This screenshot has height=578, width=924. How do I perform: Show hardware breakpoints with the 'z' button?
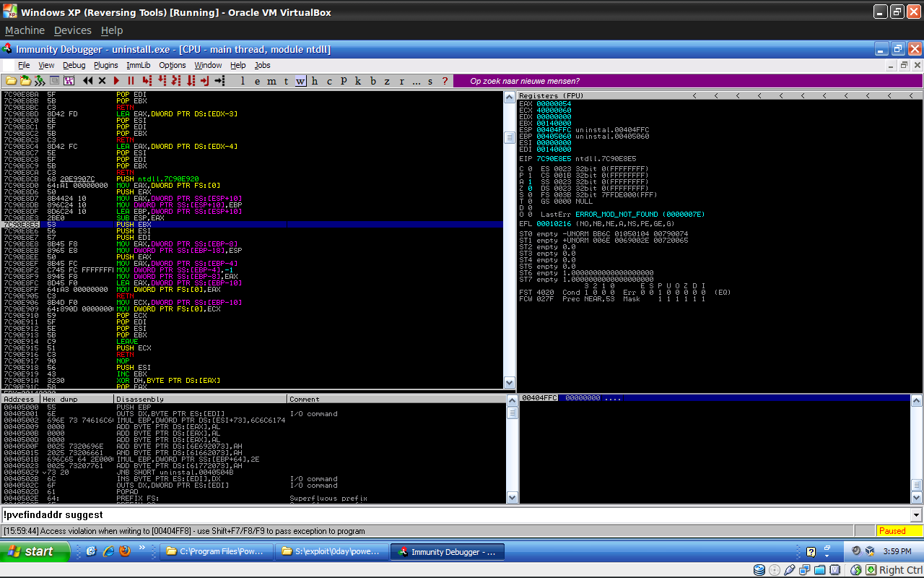tap(387, 81)
